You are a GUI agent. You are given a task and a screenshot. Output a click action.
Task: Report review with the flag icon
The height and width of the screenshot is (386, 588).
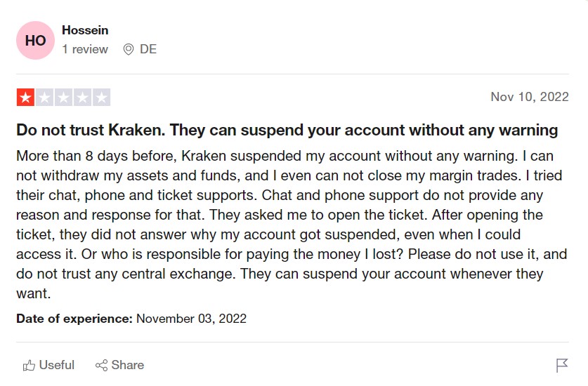pyautogui.click(x=562, y=366)
